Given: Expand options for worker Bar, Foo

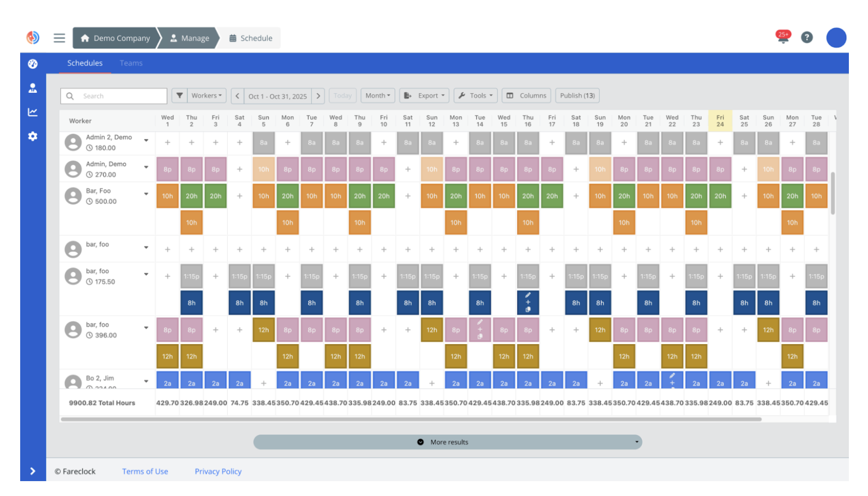Looking at the screenshot, I should 146,194.
